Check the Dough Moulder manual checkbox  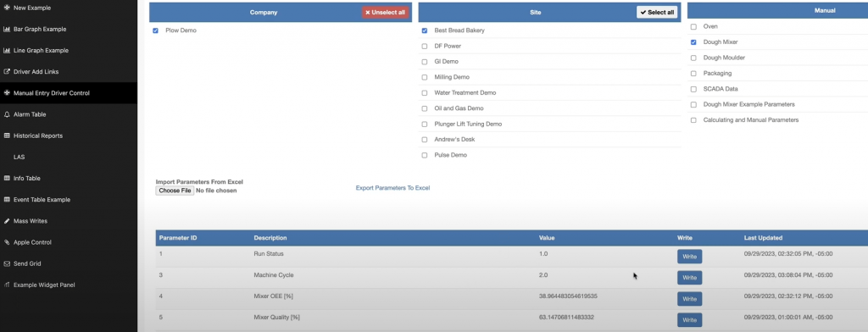click(x=693, y=58)
